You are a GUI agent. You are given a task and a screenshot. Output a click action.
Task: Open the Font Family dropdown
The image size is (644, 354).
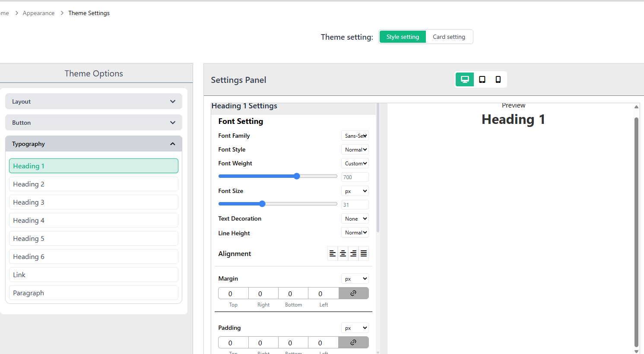[355, 136]
